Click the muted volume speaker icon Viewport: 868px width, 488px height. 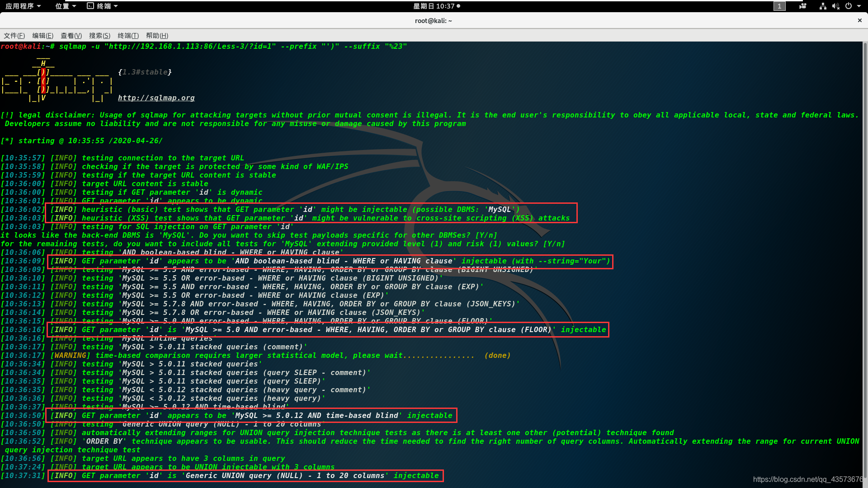[835, 6]
